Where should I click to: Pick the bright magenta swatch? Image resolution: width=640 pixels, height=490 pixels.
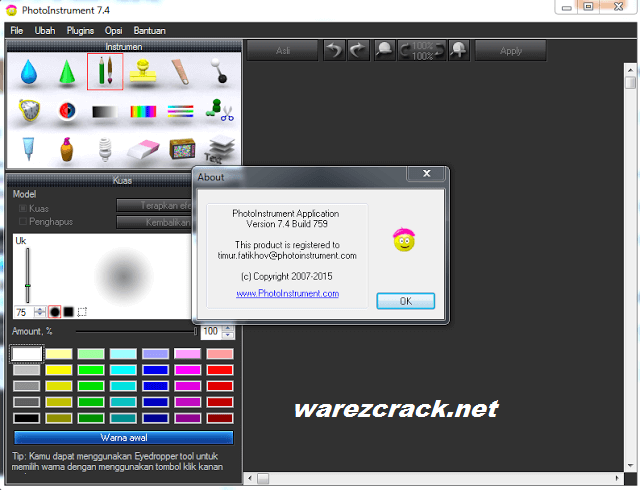[x=188, y=370]
